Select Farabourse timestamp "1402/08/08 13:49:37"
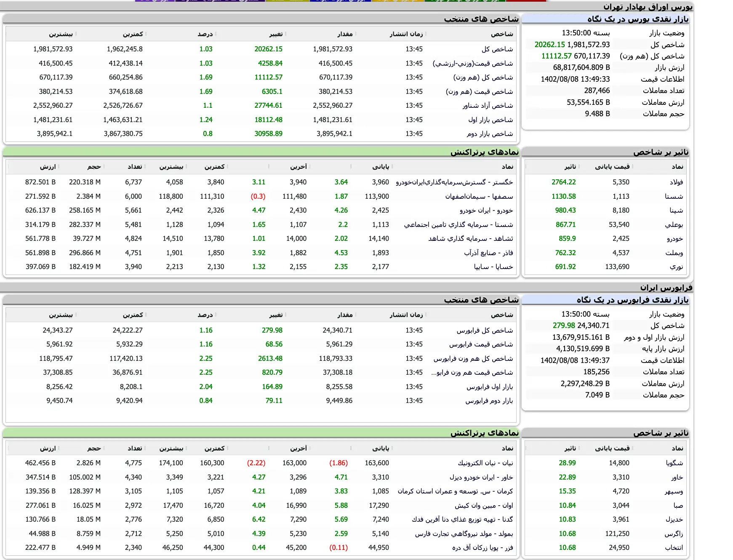This screenshot has width=733, height=560. (x=575, y=360)
